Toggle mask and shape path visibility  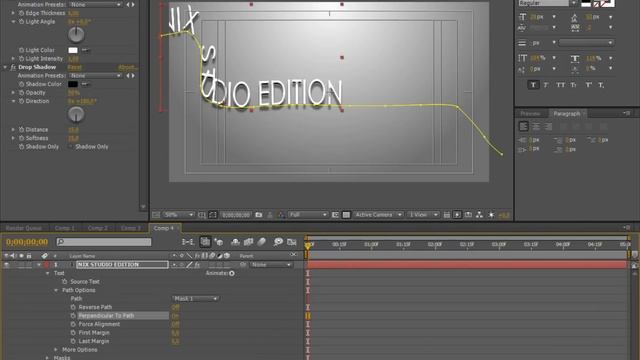point(213,215)
